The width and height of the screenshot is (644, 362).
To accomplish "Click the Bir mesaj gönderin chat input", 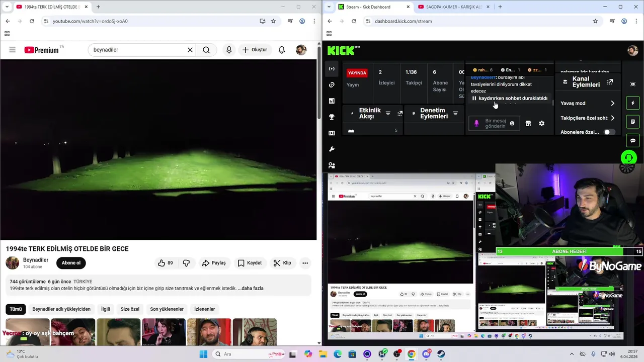I will pos(495,124).
